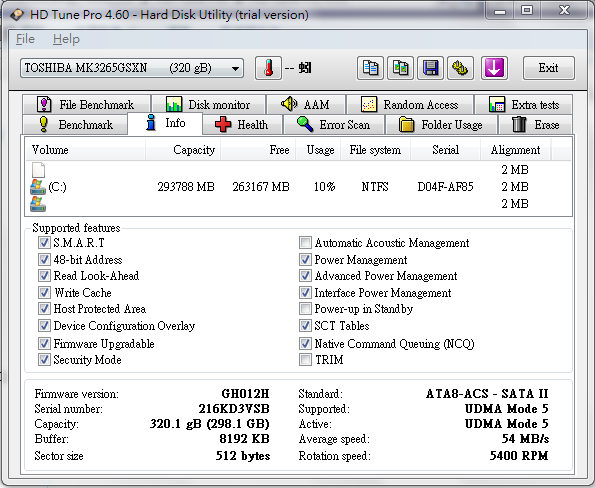Open the File menu

click(25, 39)
